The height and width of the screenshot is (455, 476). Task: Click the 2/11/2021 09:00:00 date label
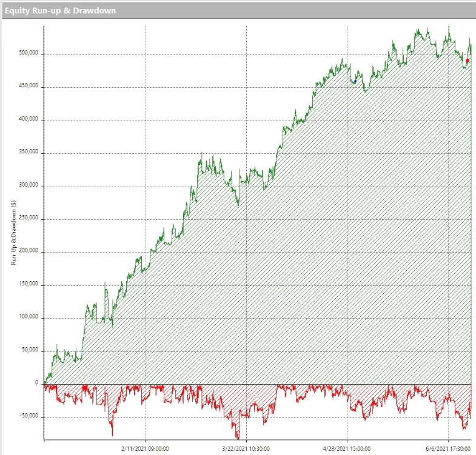(145, 448)
